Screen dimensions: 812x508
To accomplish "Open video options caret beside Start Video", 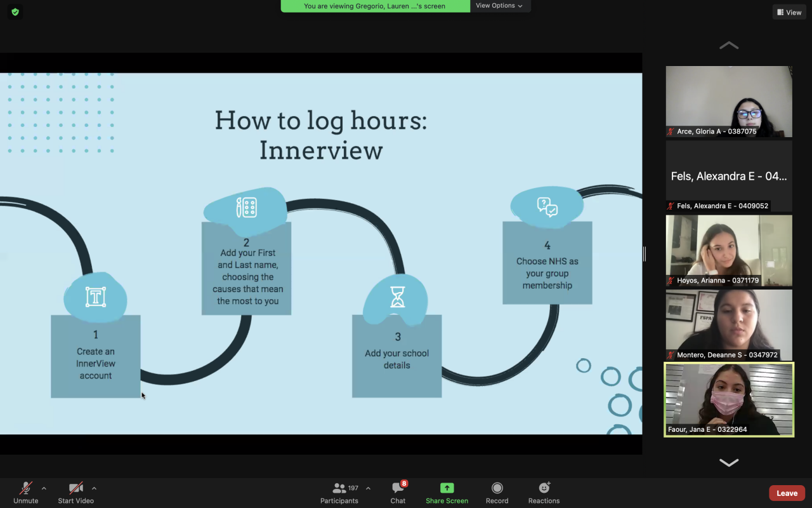I will (94, 488).
